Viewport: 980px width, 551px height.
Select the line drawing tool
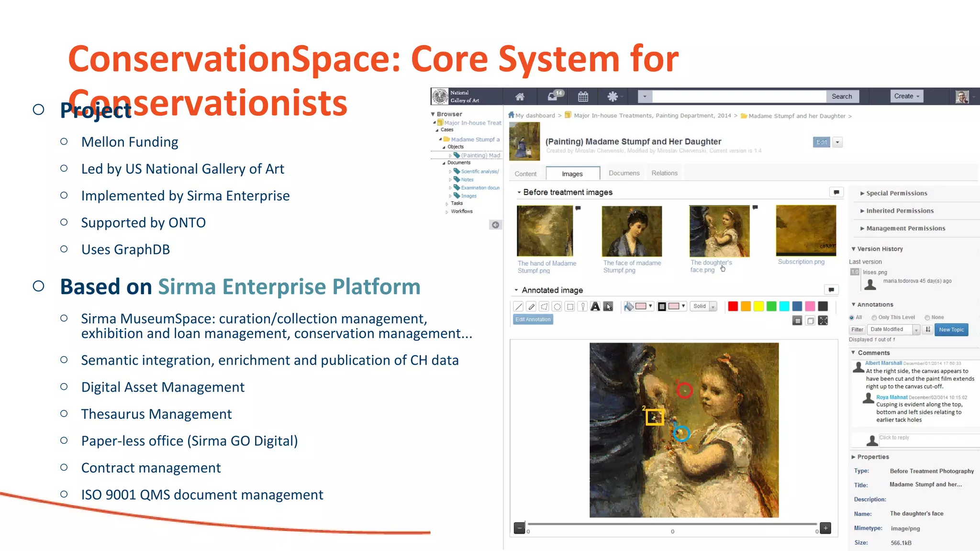518,307
